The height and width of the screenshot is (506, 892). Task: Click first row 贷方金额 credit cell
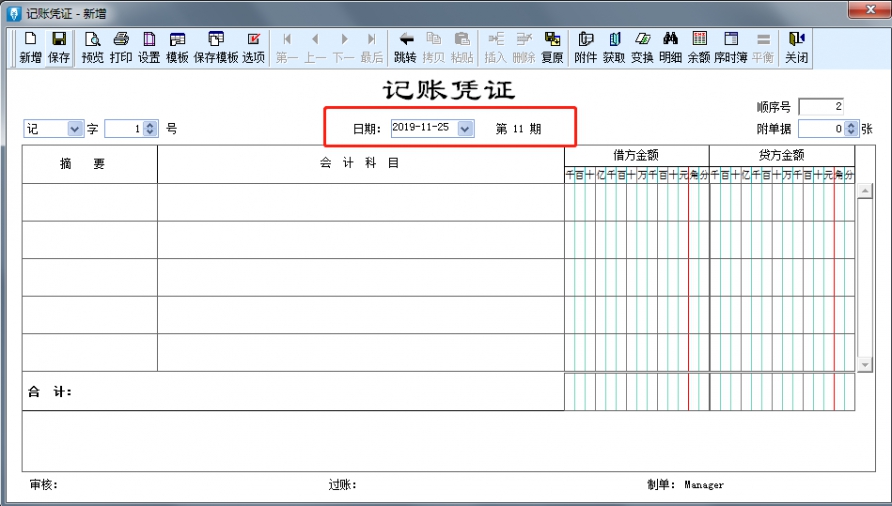click(782, 202)
